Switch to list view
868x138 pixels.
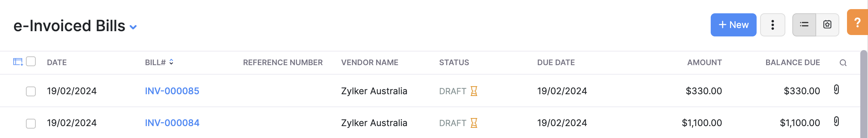(804, 25)
